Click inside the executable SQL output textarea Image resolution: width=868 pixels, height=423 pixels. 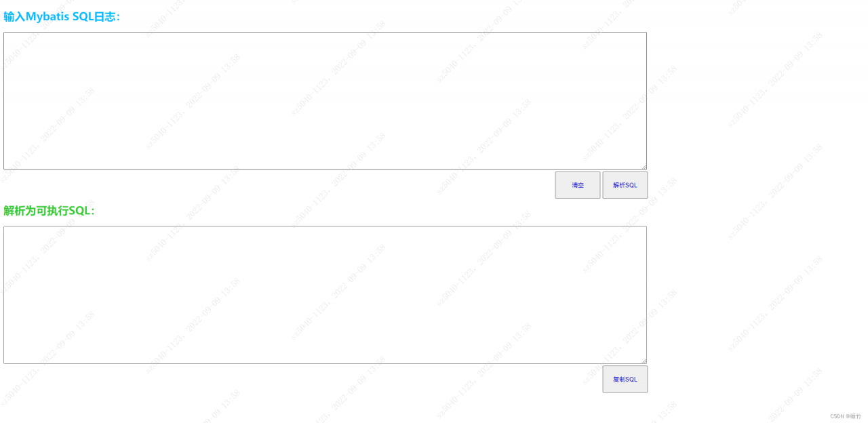point(325,295)
